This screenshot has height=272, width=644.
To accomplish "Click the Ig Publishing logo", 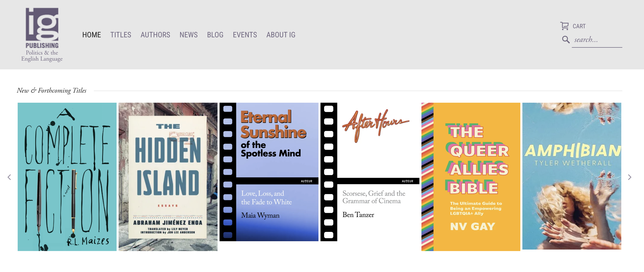I will (42, 35).
